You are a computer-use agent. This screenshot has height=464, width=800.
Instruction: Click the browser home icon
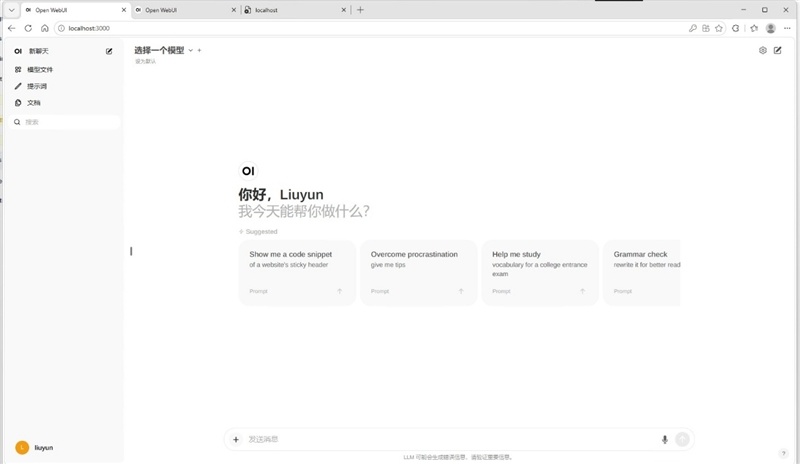click(x=44, y=28)
